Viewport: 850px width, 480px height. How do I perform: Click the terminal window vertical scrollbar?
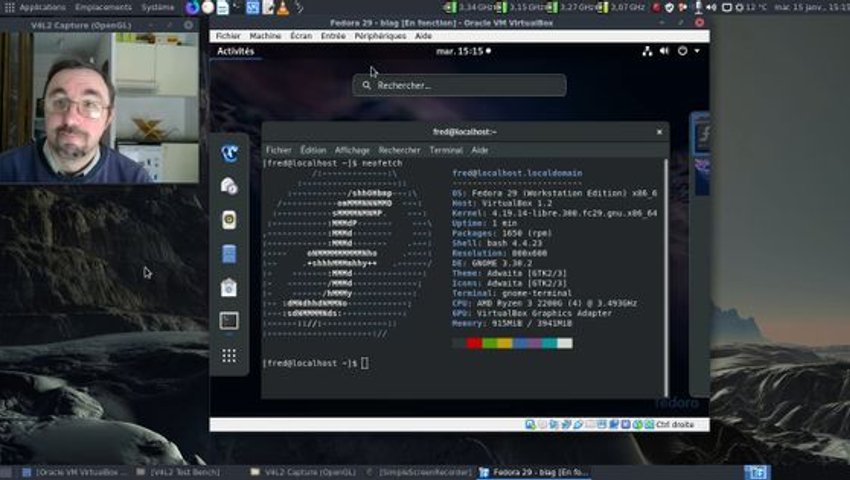click(666, 278)
